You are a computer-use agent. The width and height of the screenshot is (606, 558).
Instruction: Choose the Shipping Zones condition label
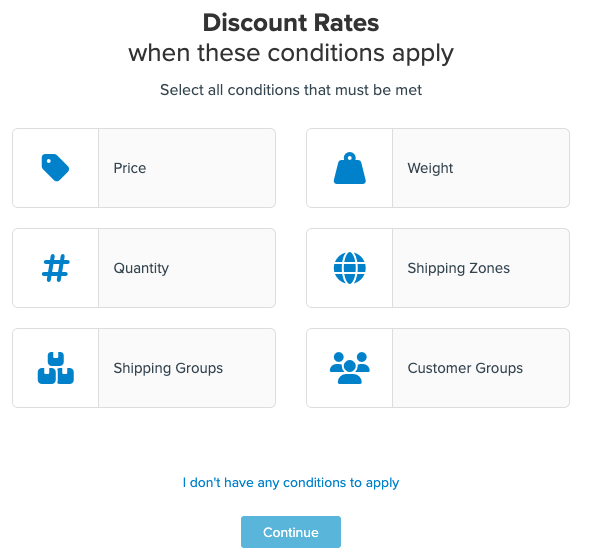coord(458,268)
